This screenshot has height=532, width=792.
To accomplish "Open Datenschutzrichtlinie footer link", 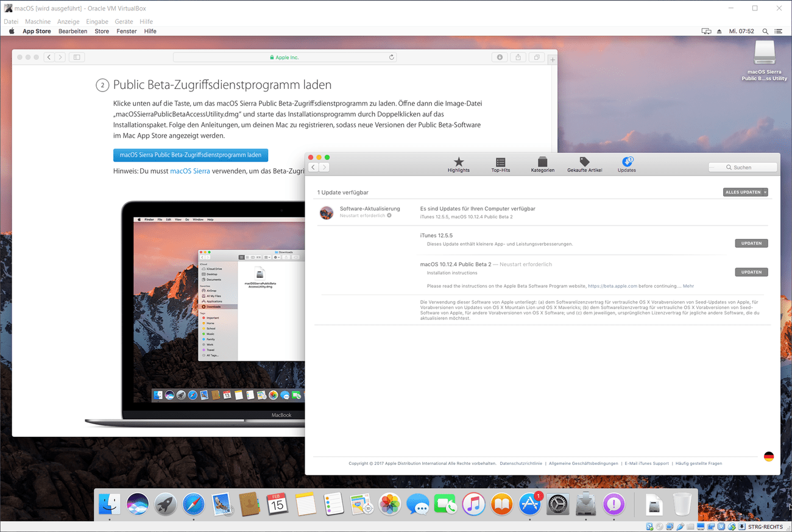I will (521, 463).
